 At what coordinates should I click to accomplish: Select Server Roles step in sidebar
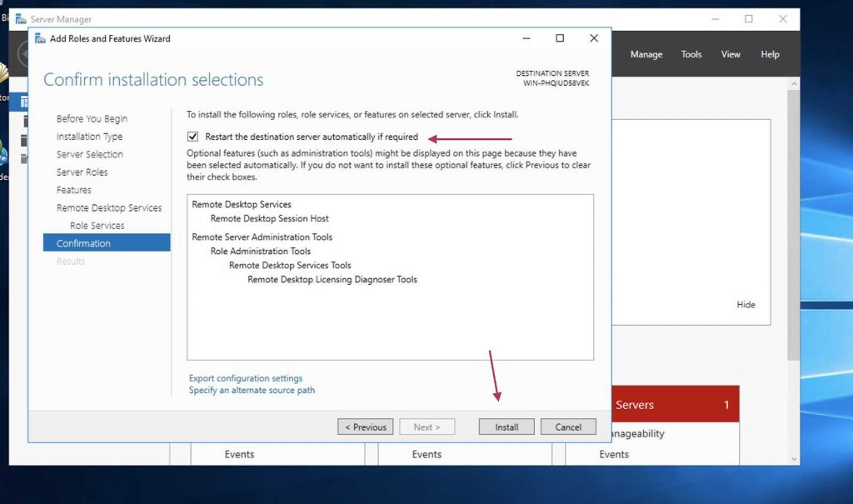(82, 172)
